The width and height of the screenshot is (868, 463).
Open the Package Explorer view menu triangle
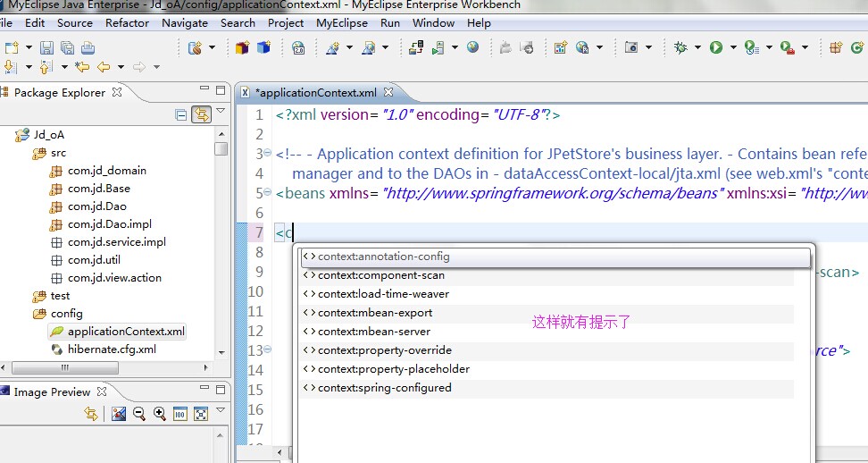221,111
